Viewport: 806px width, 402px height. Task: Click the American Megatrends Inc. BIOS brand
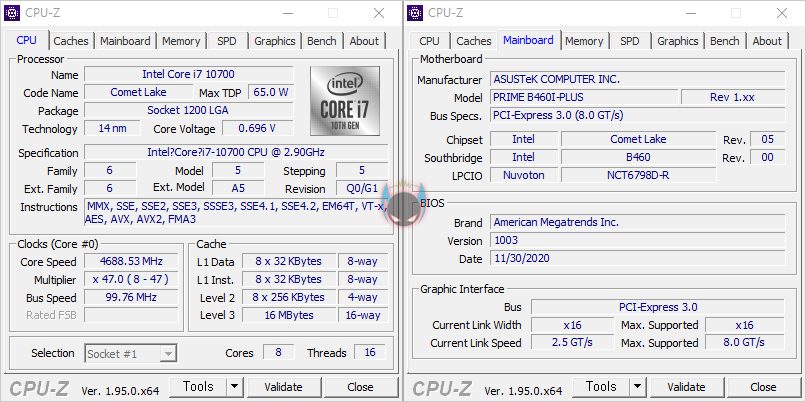pyautogui.click(x=637, y=222)
